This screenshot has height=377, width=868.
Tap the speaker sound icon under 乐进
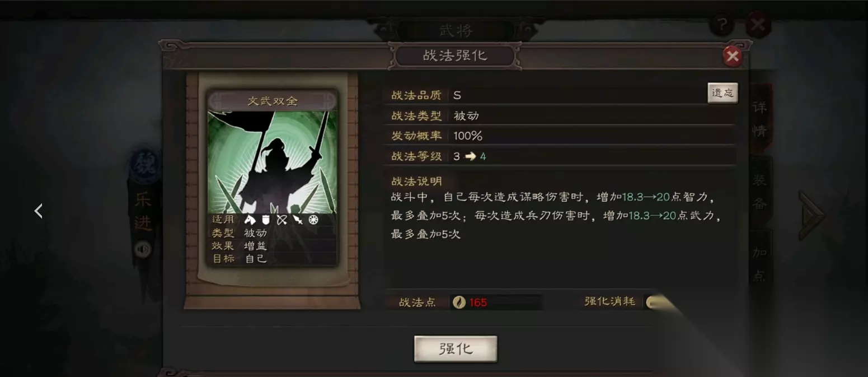click(x=143, y=249)
